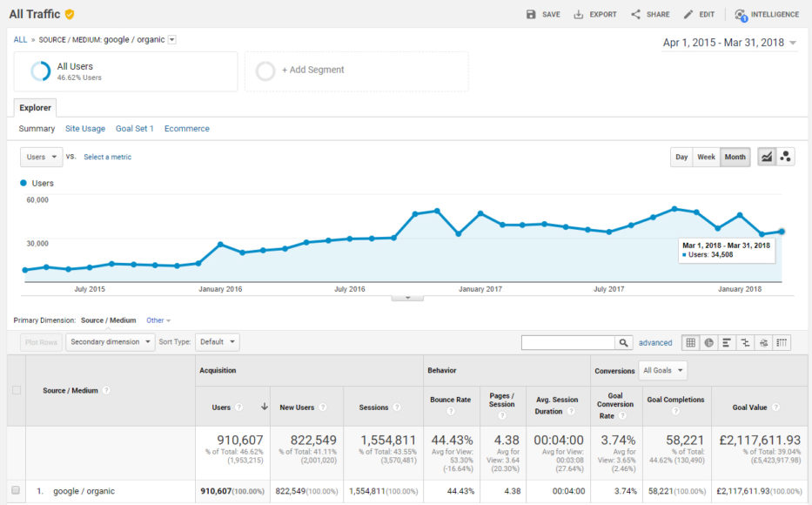The image size is (812, 505).
Task: Switch to the Site Usage tab
Action: (85, 129)
